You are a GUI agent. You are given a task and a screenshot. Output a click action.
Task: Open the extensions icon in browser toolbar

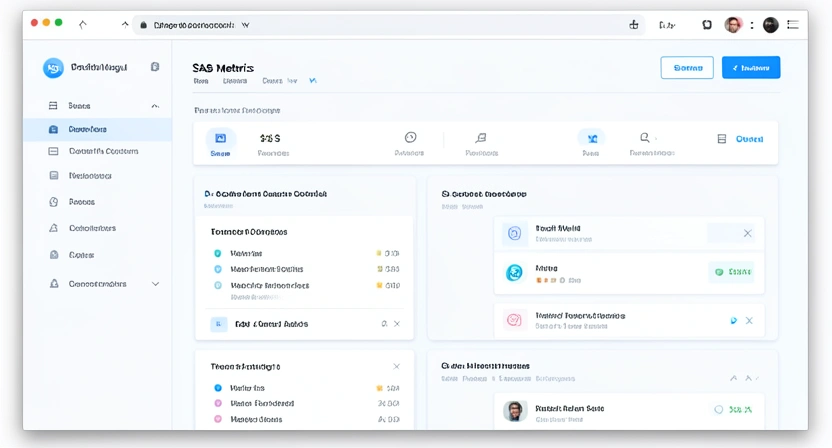click(707, 25)
